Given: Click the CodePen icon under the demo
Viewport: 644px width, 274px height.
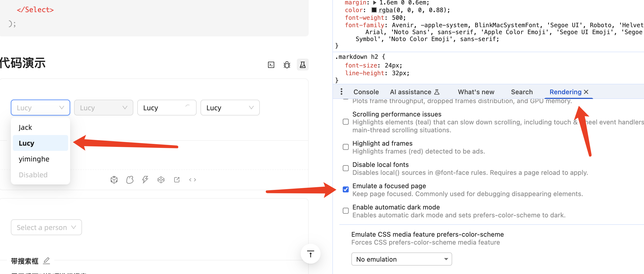Looking at the screenshot, I should click(x=161, y=180).
